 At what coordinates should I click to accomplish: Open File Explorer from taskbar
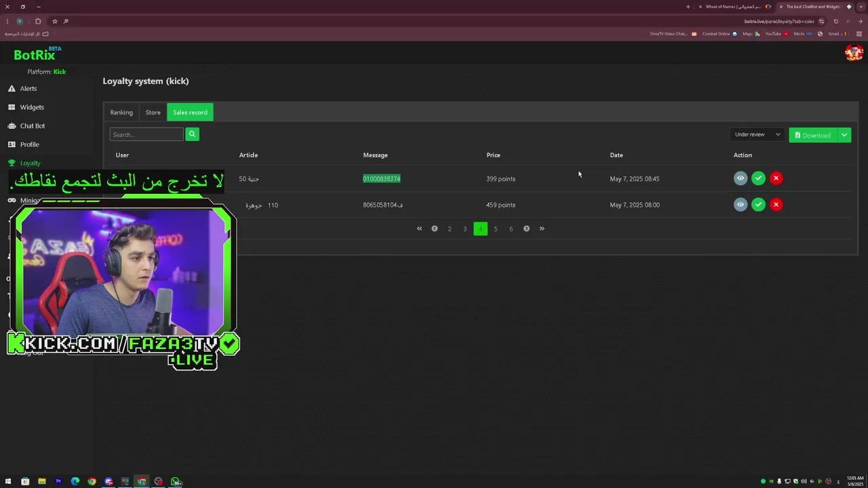pyautogui.click(x=41, y=482)
